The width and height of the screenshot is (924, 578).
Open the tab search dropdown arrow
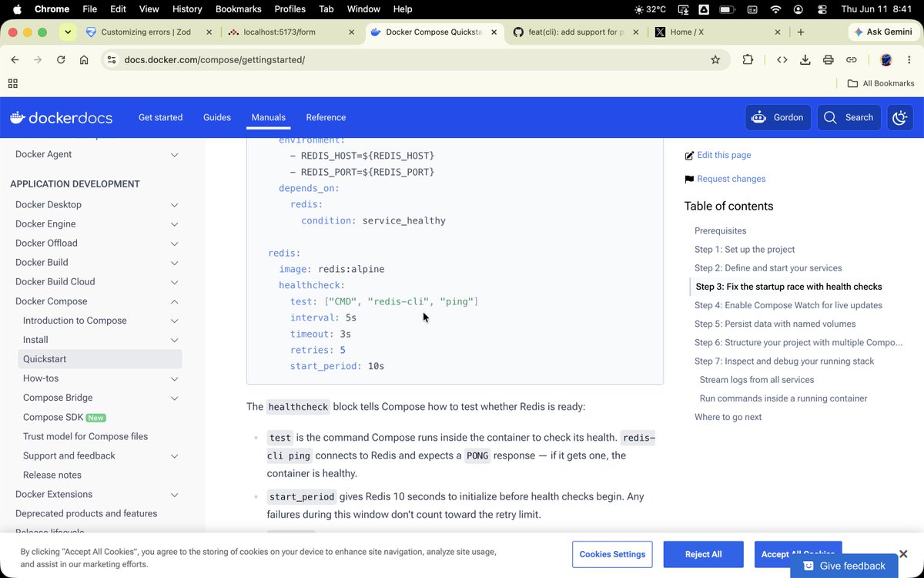coord(68,32)
